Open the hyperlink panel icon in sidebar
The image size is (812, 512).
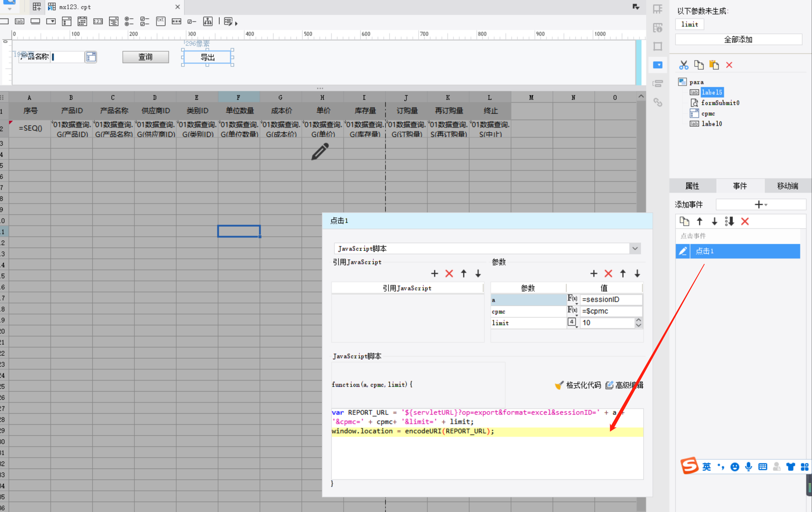point(658,102)
